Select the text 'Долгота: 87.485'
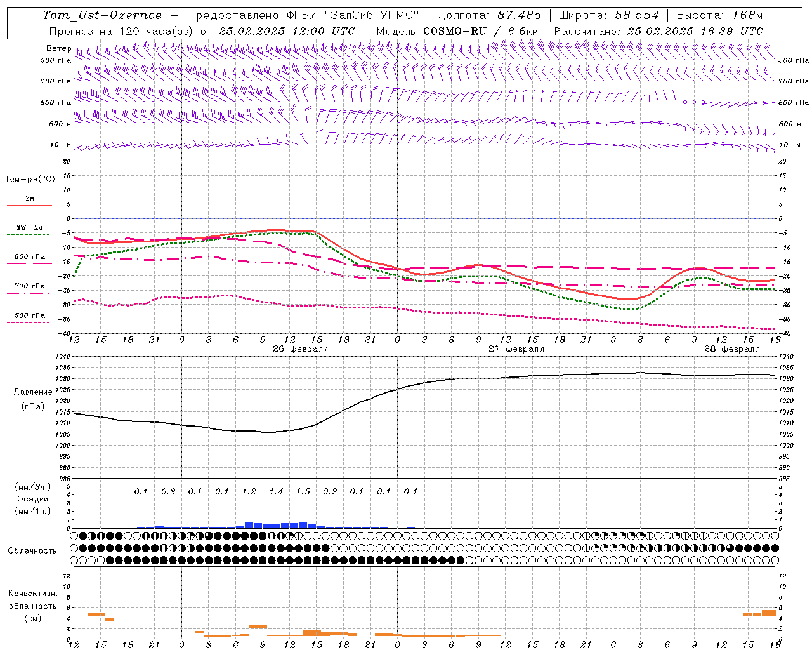 tap(490, 15)
